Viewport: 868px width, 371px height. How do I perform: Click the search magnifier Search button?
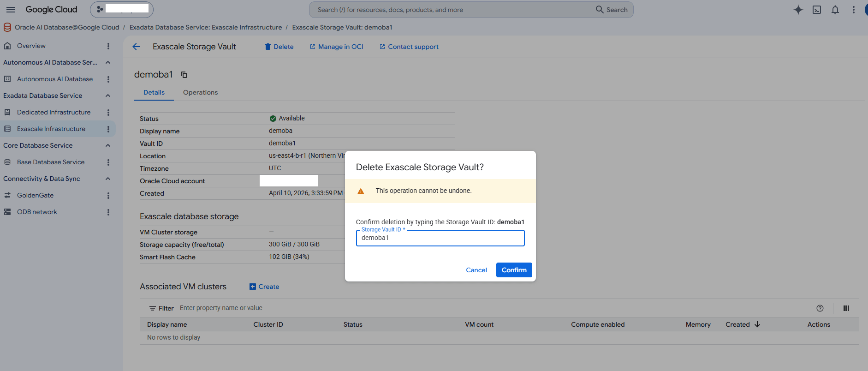[612, 10]
